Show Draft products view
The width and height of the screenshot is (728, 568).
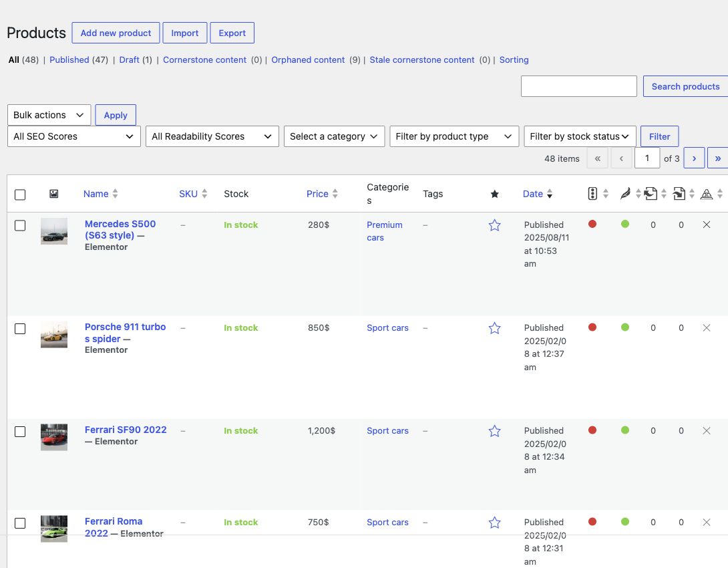[x=129, y=60]
